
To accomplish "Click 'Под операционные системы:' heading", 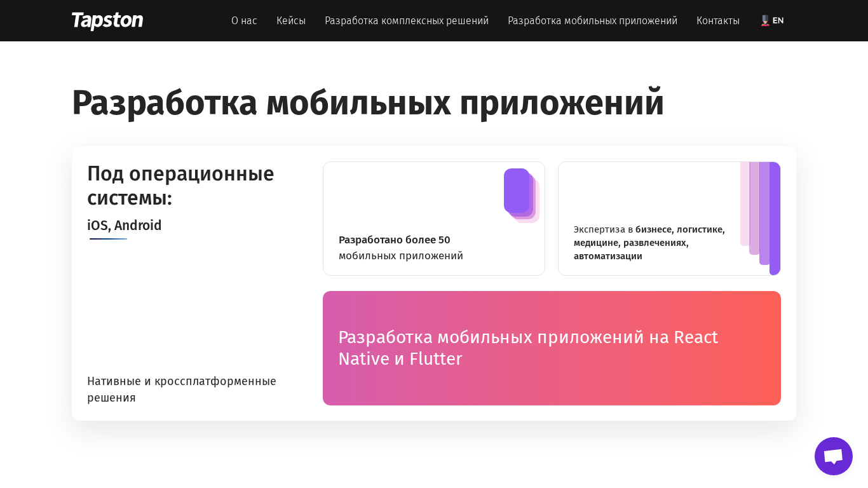I will [x=180, y=186].
